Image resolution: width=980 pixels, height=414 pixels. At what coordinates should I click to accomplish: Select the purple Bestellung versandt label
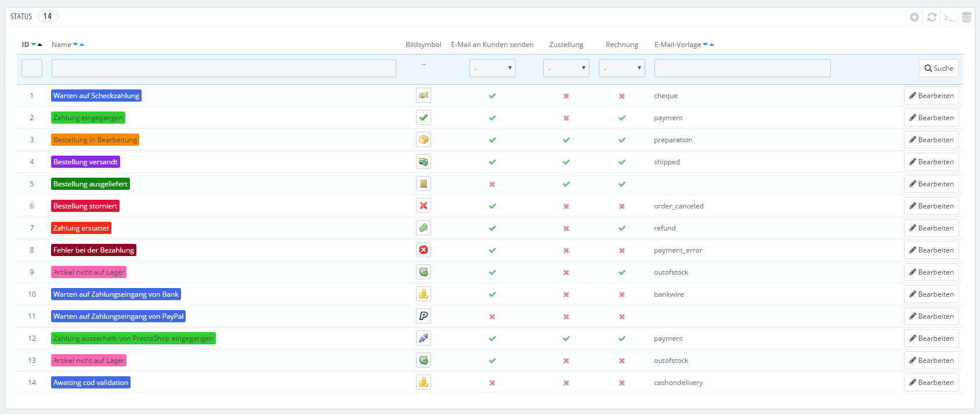tap(85, 162)
